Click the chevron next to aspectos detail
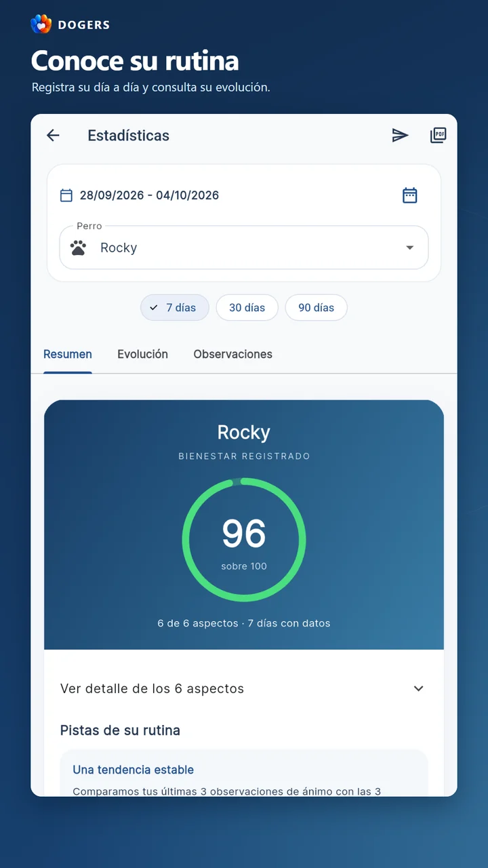488x868 pixels. click(419, 688)
